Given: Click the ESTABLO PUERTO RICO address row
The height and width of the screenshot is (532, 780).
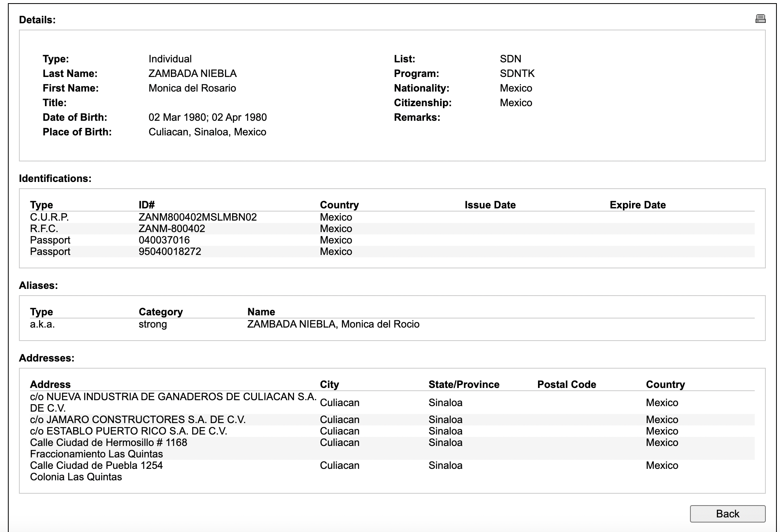Looking at the screenshot, I should point(129,431).
